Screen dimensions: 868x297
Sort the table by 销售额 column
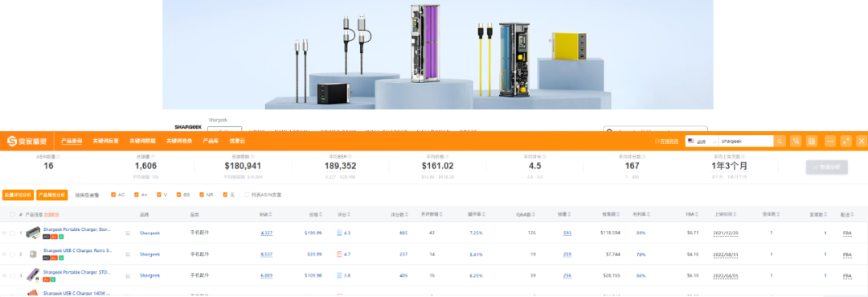pos(611,214)
